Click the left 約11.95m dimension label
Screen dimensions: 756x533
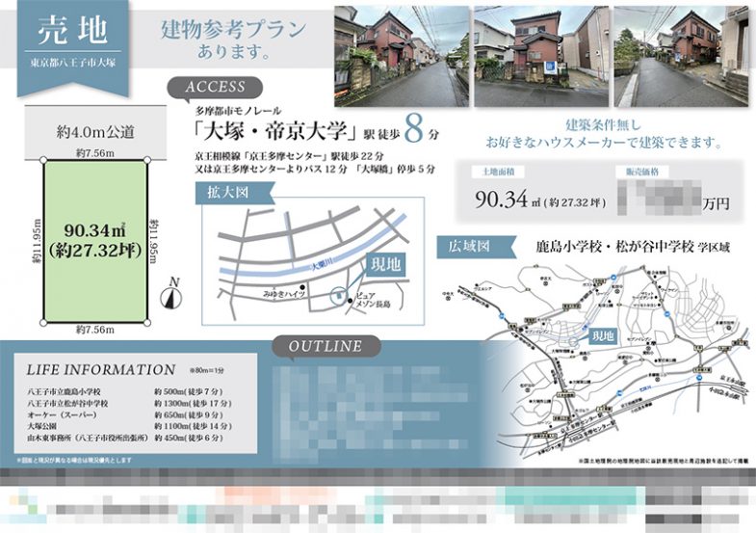tap(38, 241)
